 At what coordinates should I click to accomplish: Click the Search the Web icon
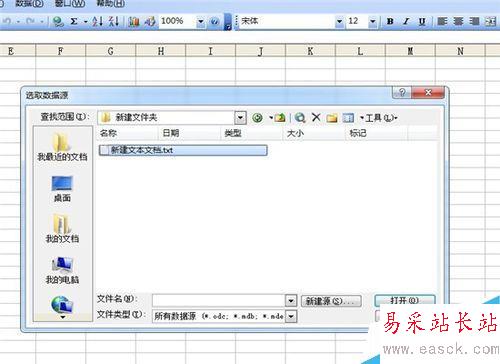click(300, 118)
